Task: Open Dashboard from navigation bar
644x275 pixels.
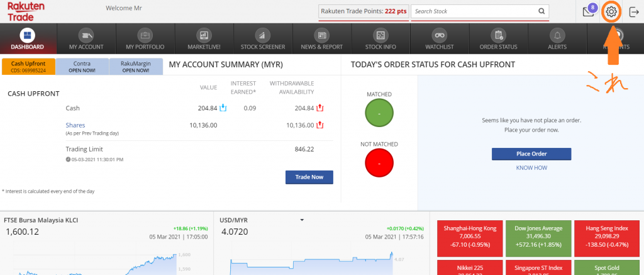Action: (x=28, y=39)
